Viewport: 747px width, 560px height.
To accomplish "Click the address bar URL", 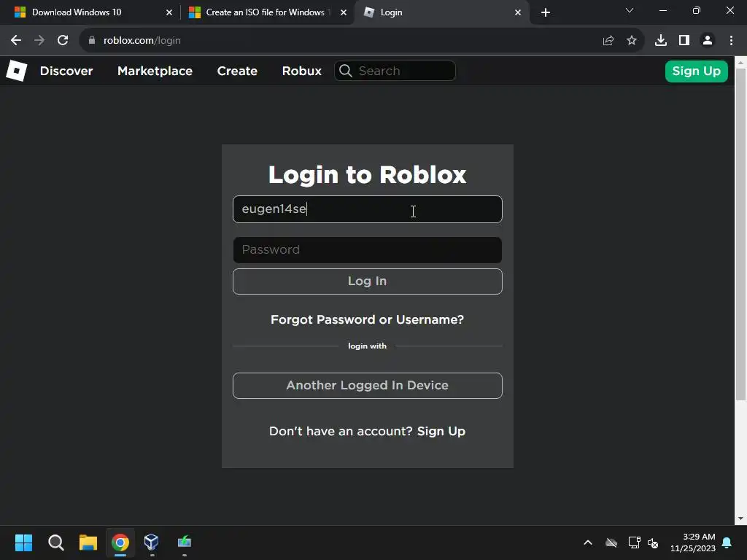I will tap(142, 41).
